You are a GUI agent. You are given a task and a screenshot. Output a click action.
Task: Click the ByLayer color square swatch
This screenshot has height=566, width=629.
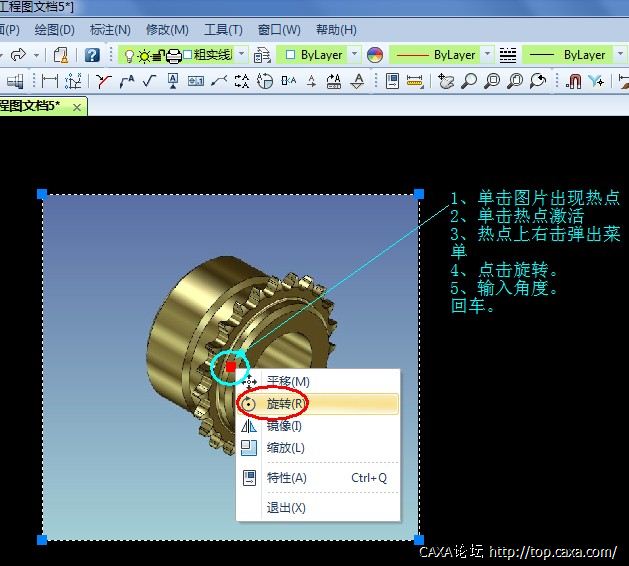pos(290,55)
